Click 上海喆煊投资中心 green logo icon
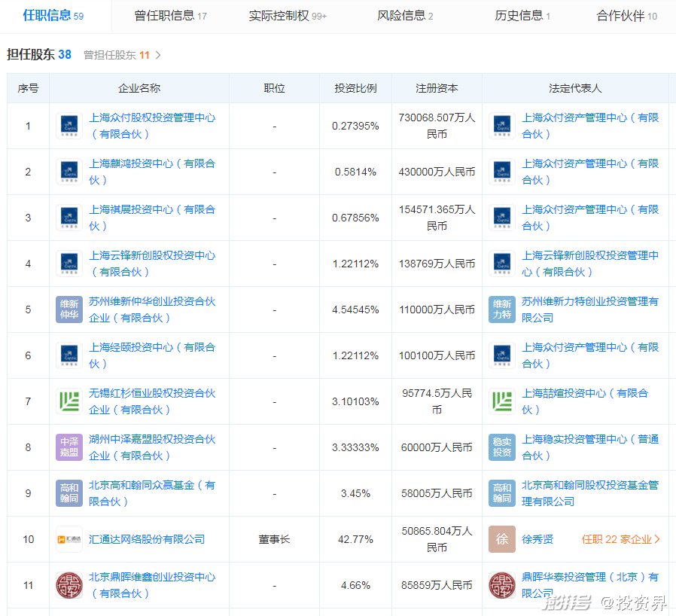The width and height of the screenshot is (676, 616). pos(502,401)
